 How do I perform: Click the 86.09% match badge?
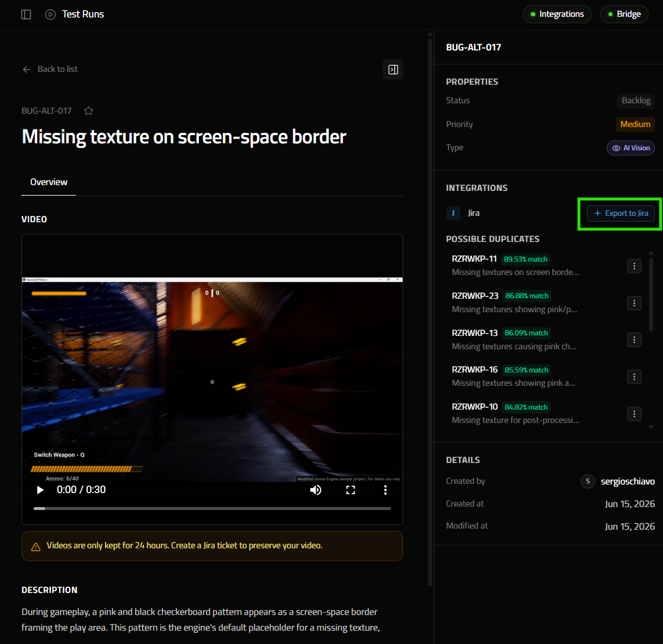pos(526,333)
